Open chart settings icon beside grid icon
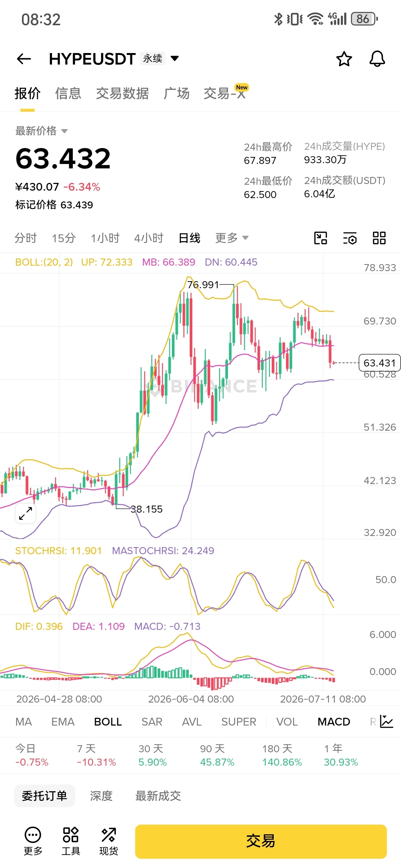Viewport: 401px width, 868px height. click(x=350, y=238)
